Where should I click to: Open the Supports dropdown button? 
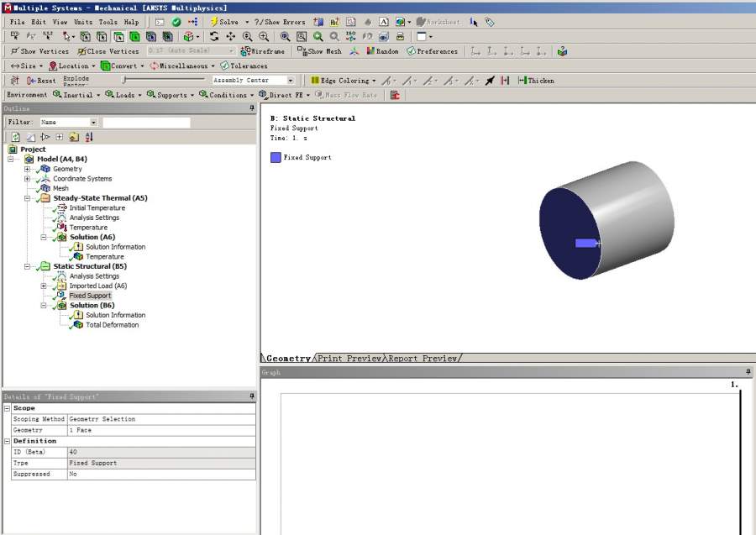[x=167, y=95]
